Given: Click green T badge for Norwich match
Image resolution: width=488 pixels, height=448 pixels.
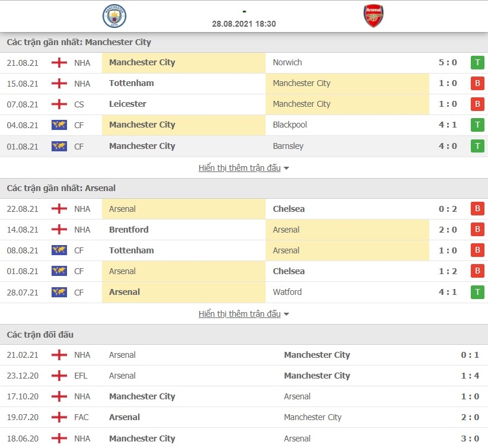Looking at the screenshot, I should click(x=477, y=63).
